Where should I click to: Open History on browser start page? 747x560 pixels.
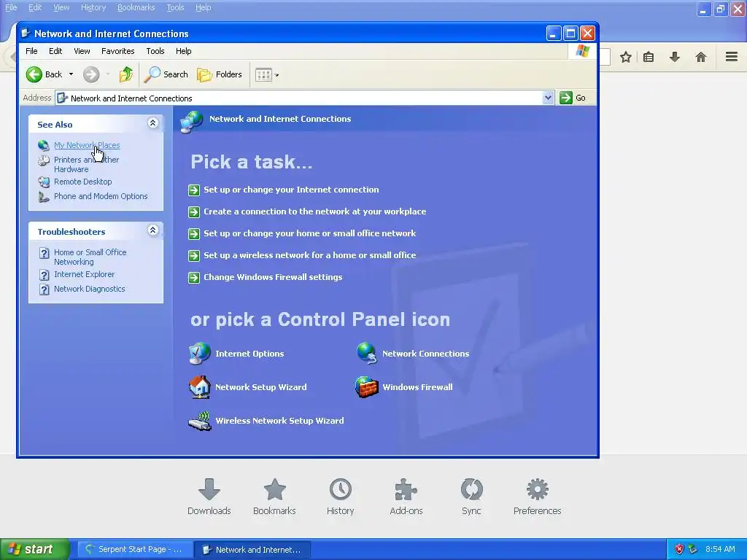point(340,497)
